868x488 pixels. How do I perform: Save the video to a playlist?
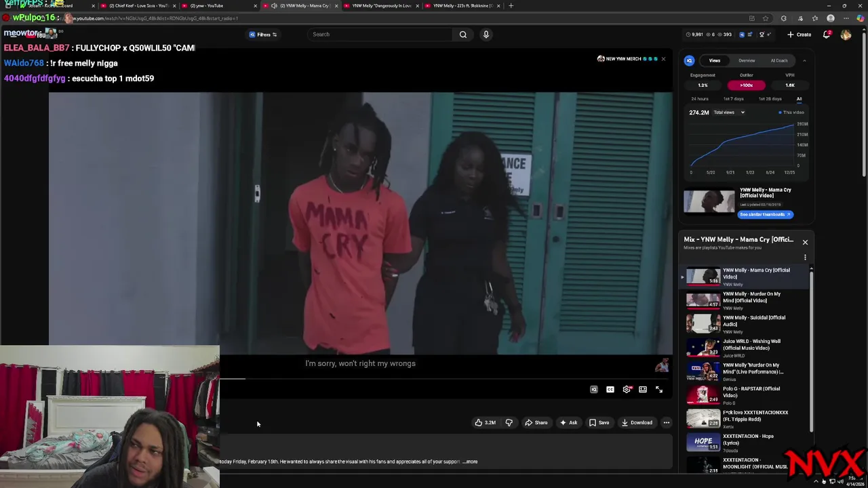(x=599, y=423)
